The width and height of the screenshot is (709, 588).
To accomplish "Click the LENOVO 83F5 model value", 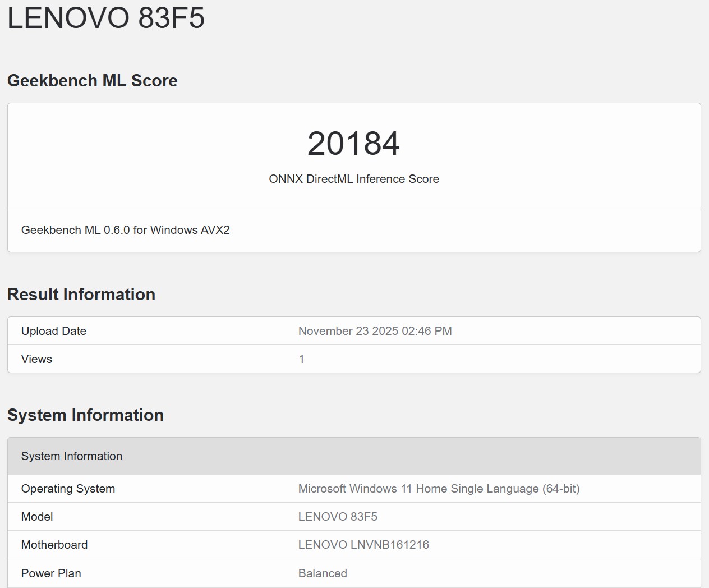I will 338,517.
